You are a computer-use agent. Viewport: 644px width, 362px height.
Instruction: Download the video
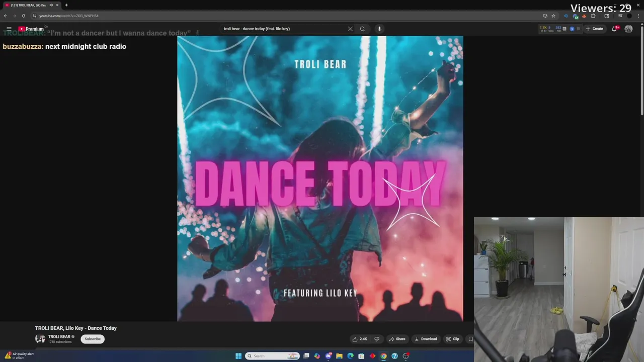point(426,339)
